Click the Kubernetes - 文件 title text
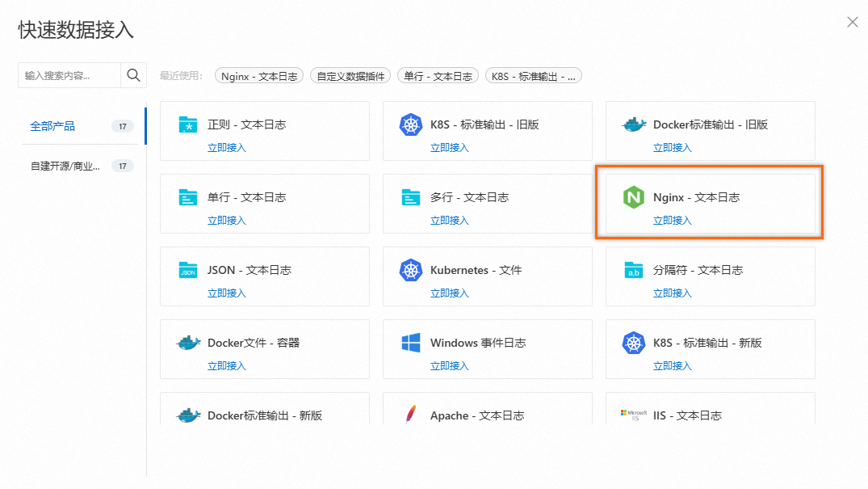Image resolution: width=868 pixels, height=489 pixels. (476, 270)
